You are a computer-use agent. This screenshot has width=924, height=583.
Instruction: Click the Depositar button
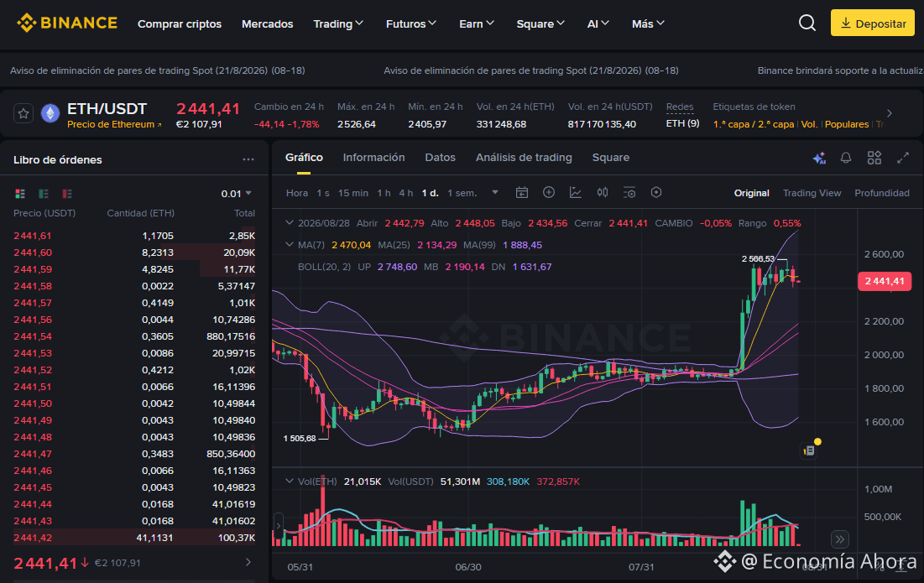click(x=873, y=23)
